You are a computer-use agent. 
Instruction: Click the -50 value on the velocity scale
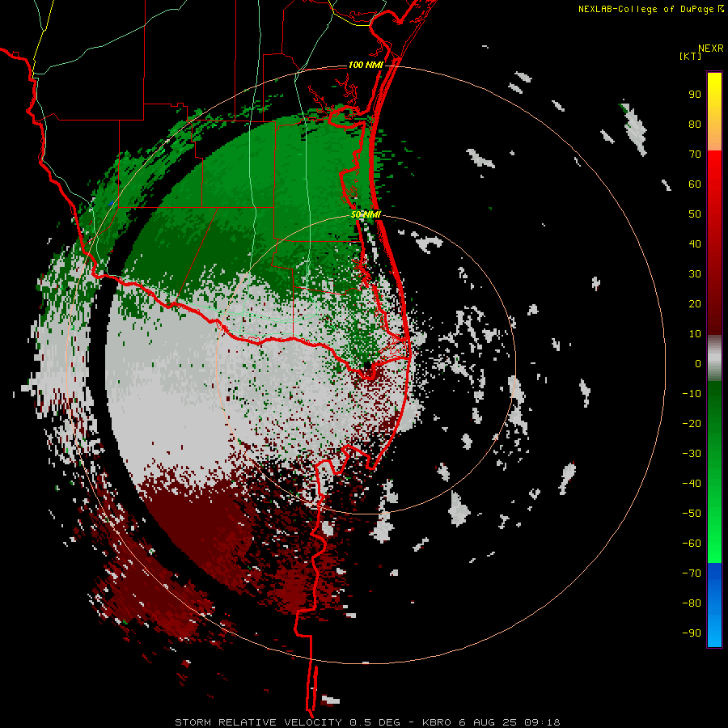point(692,514)
